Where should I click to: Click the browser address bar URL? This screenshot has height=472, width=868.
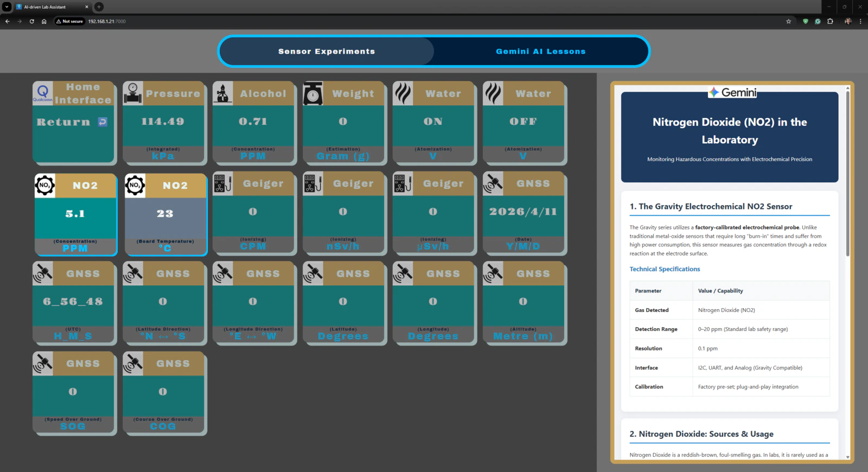(107, 22)
